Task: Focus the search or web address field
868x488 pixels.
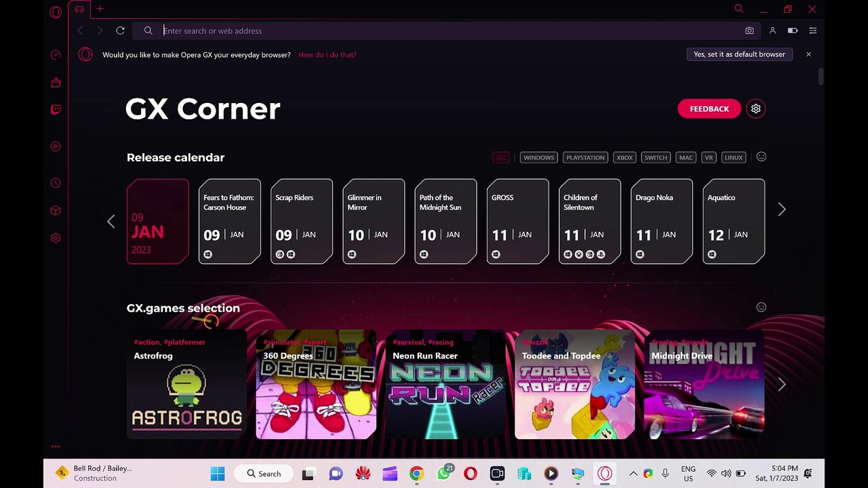Action: coord(448,30)
